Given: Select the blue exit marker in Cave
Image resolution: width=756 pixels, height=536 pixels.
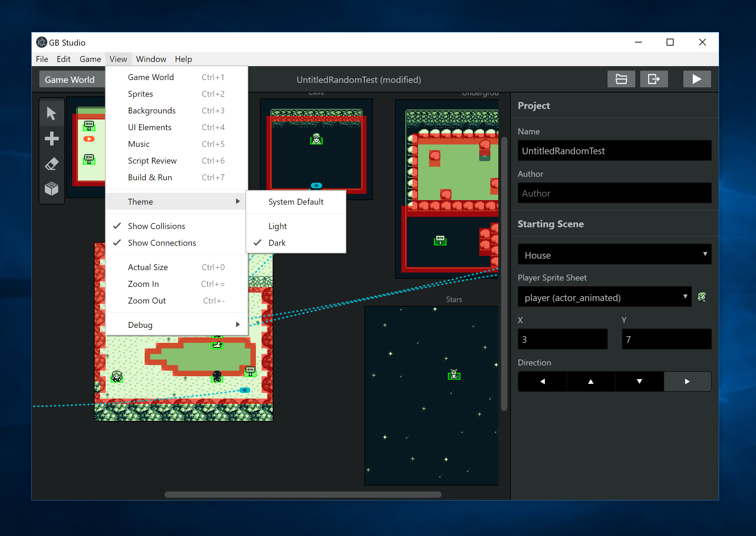Looking at the screenshot, I should pos(316,186).
